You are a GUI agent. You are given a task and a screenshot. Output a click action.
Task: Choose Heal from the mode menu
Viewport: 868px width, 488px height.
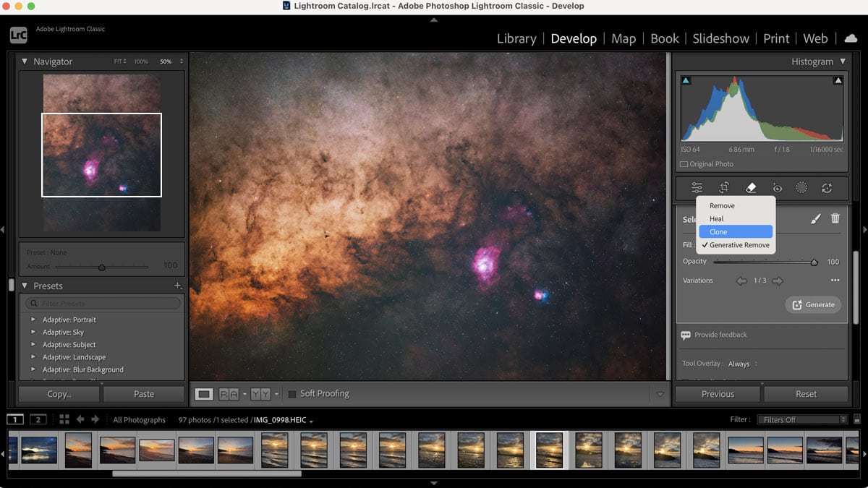(736, 219)
